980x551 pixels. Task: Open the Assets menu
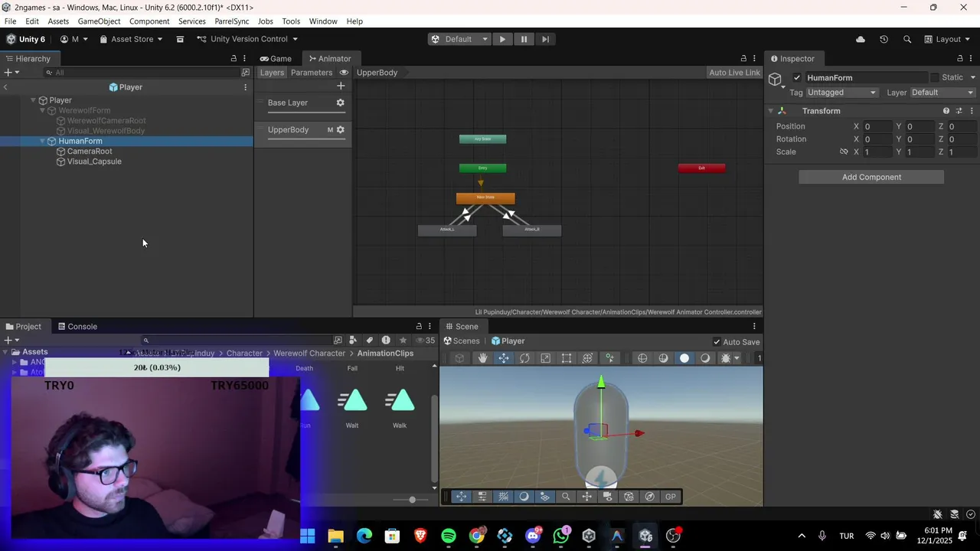click(58, 21)
